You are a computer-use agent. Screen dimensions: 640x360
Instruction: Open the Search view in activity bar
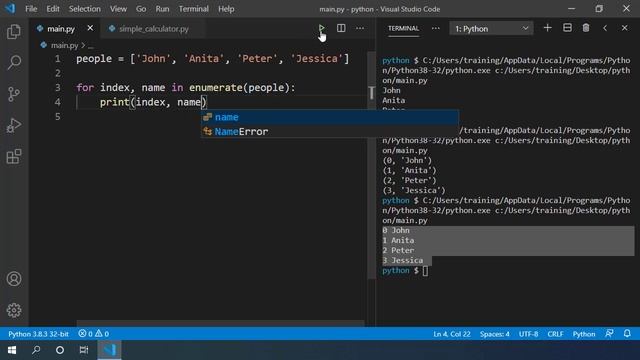[x=14, y=62]
